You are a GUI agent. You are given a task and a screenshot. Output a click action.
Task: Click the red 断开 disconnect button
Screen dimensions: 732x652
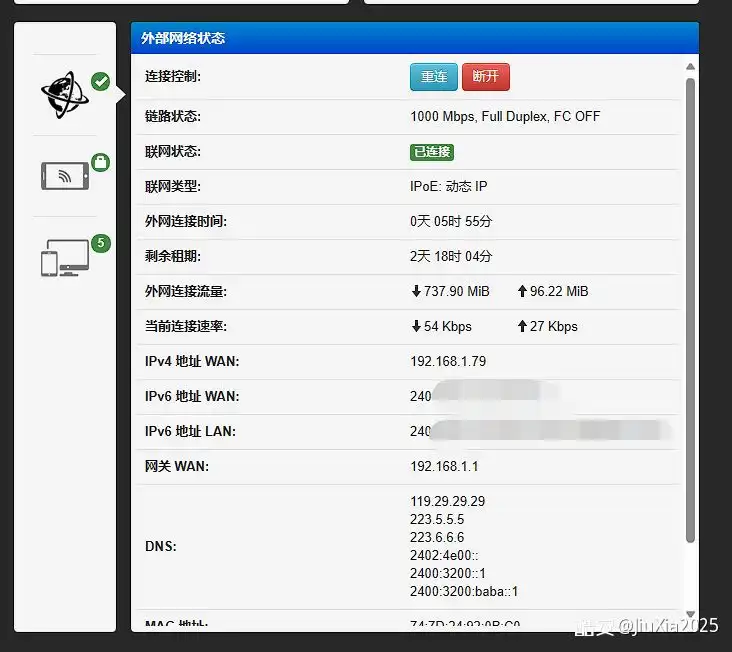pos(486,77)
